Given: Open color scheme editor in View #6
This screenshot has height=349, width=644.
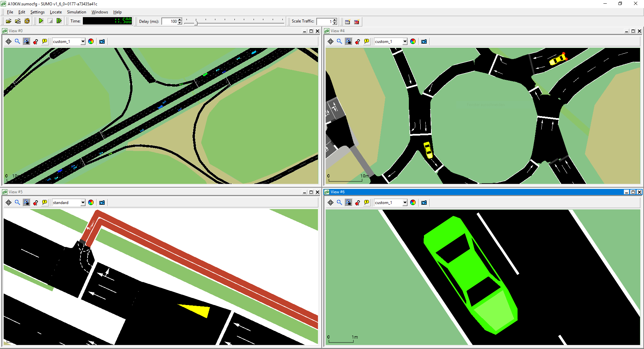Looking at the screenshot, I should [413, 203].
